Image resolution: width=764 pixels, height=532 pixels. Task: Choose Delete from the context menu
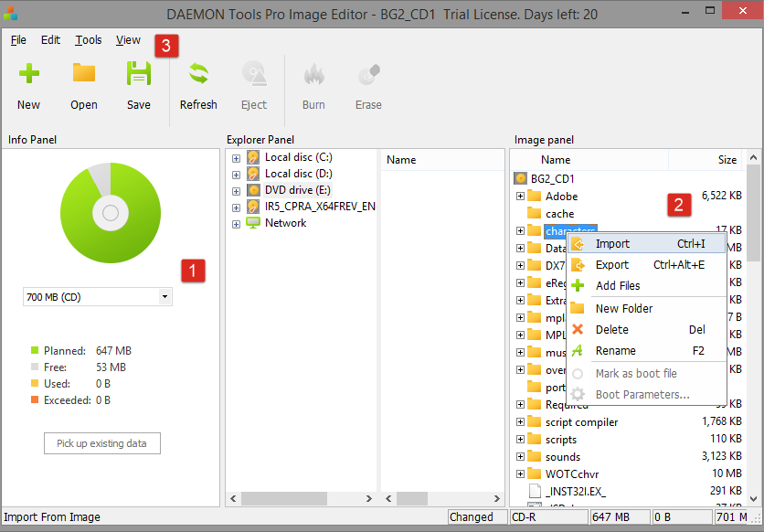click(646, 329)
